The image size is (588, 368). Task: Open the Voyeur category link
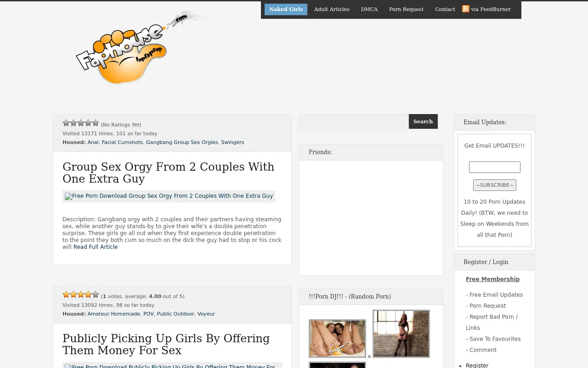coord(206,314)
